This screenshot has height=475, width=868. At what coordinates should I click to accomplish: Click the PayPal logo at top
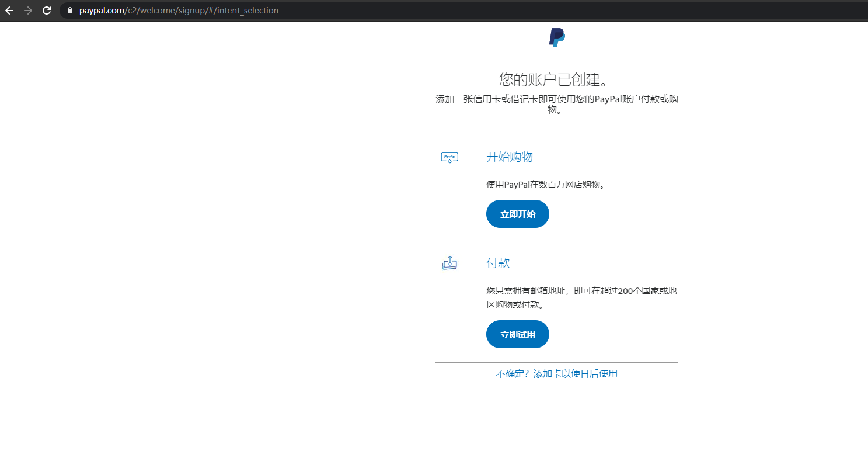(557, 37)
